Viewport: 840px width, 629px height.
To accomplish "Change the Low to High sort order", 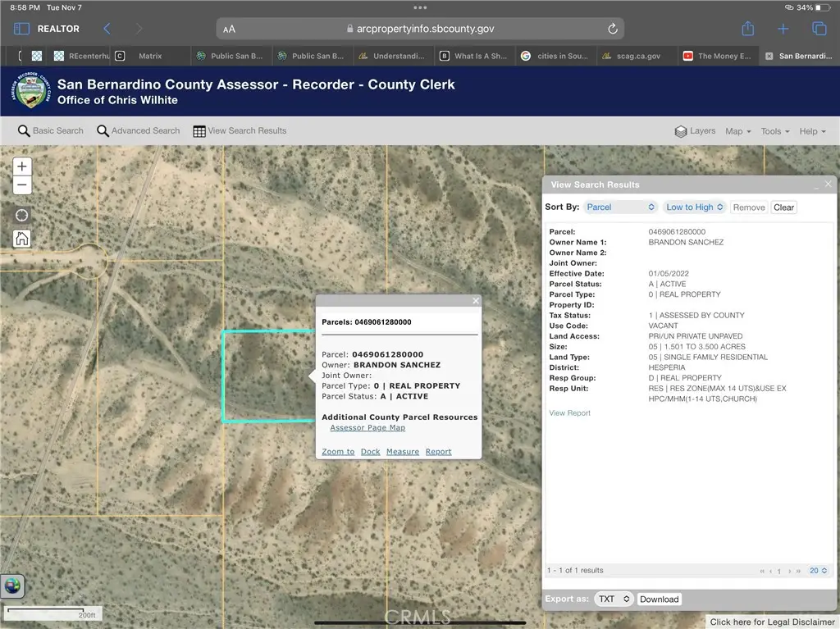I will click(x=694, y=207).
